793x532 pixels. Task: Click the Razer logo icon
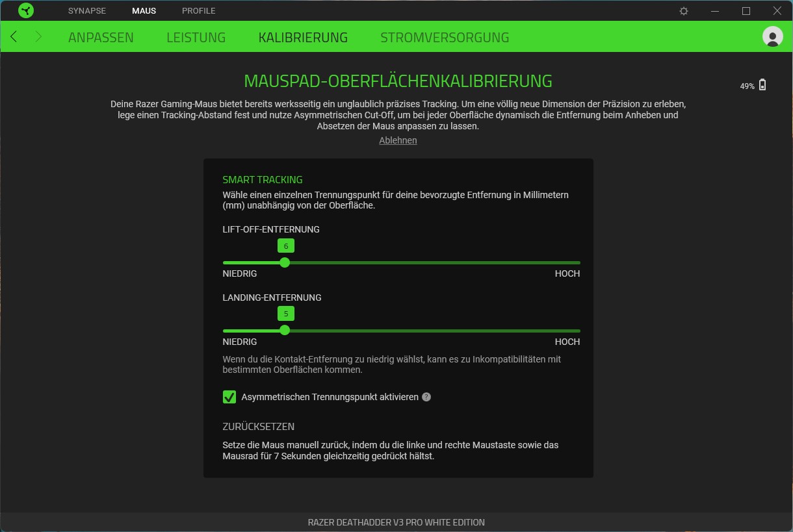tap(26, 10)
